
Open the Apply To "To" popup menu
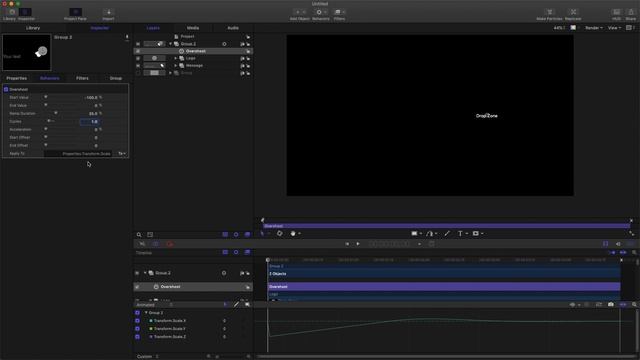click(x=122, y=153)
